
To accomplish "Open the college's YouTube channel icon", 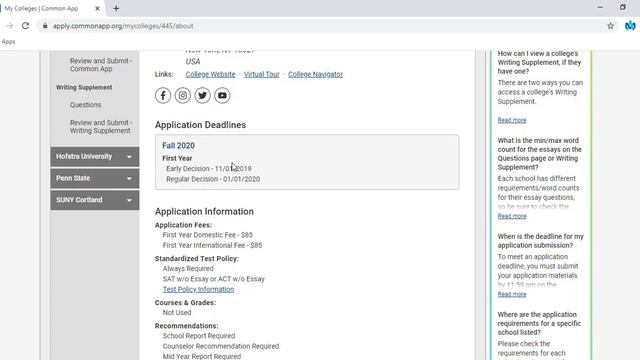I will [222, 96].
